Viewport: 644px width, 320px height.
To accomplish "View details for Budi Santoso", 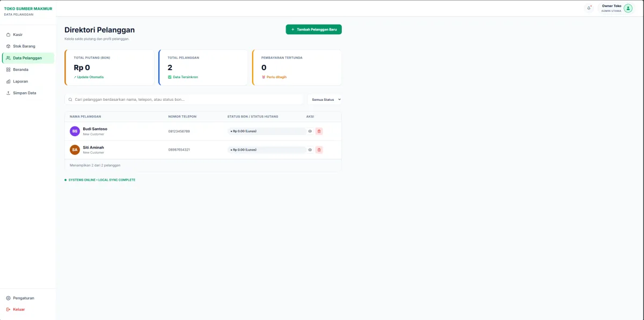I will (310, 131).
